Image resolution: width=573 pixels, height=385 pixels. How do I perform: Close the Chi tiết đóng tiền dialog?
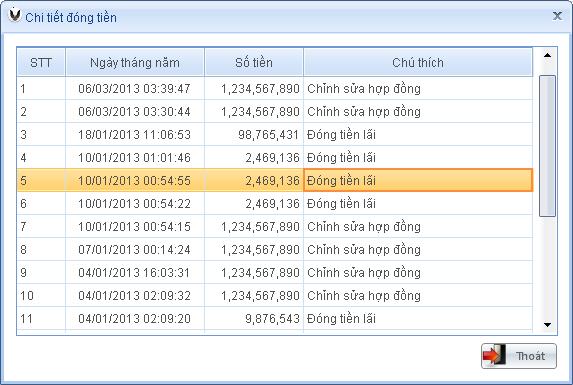pyautogui.click(x=557, y=16)
